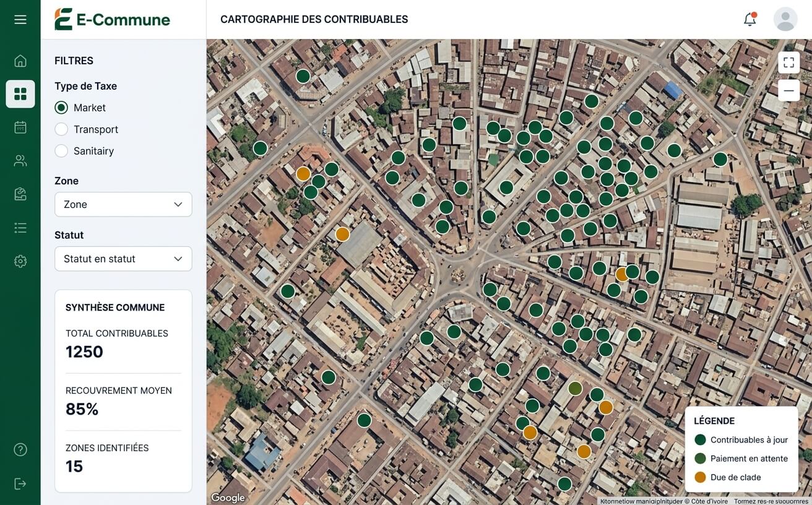Click the FILTRES heading
The width and height of the screenshot is (812, 505).
coord(74,61)
